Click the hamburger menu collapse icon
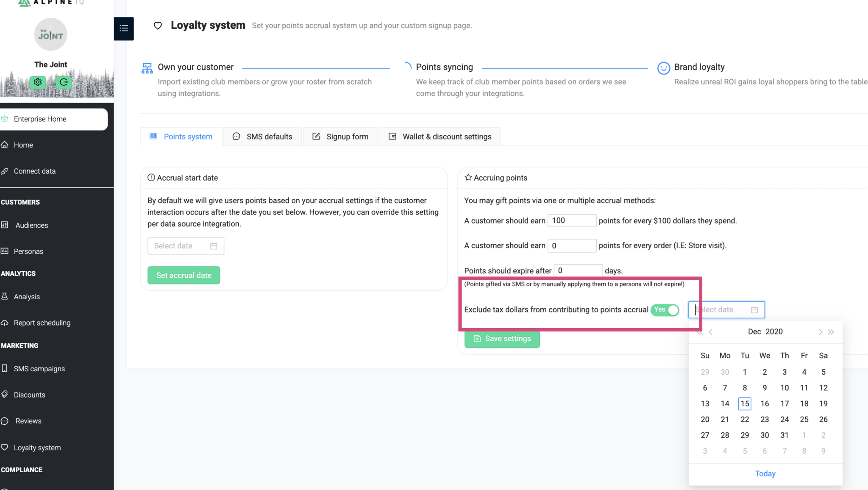Viewport: 868px width, 490px height. (x=124, y=28)
